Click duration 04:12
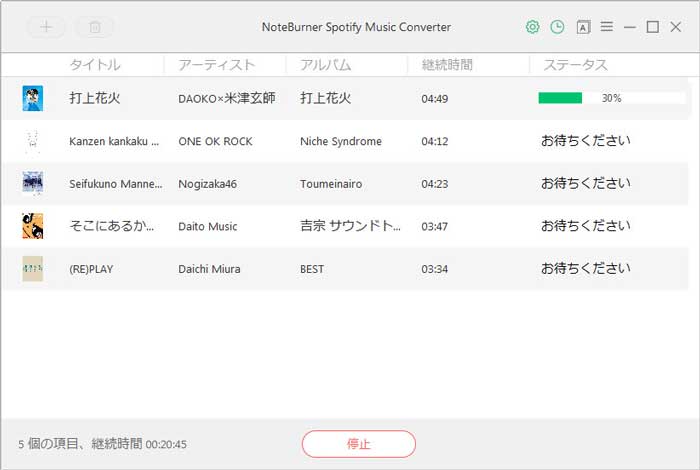Image resolution: width=700 pixels, height=470 pixels. (x=434, y=141)
